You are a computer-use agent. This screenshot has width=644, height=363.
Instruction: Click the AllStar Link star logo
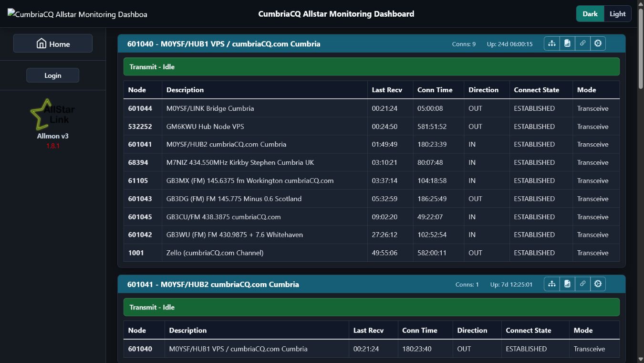[52, 114]
